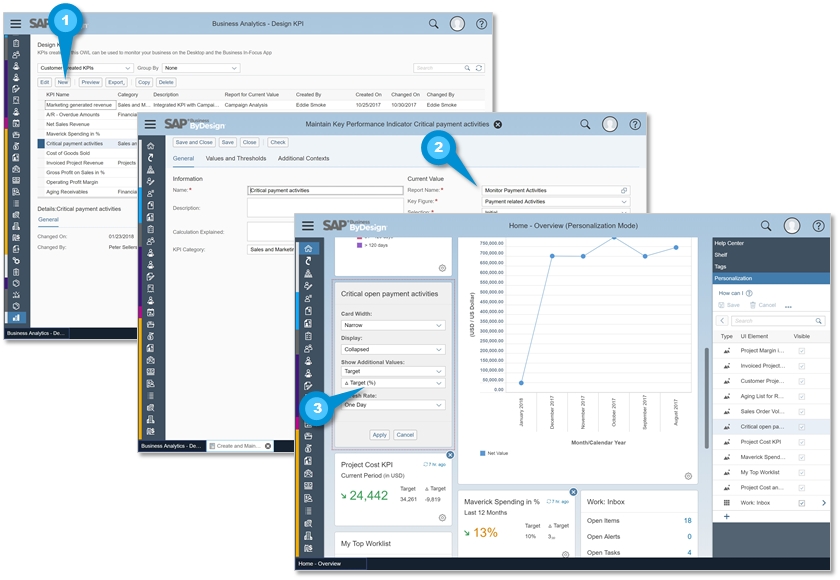
Task: Open help question mark in Home Overview header
Action: pos(818,225)
